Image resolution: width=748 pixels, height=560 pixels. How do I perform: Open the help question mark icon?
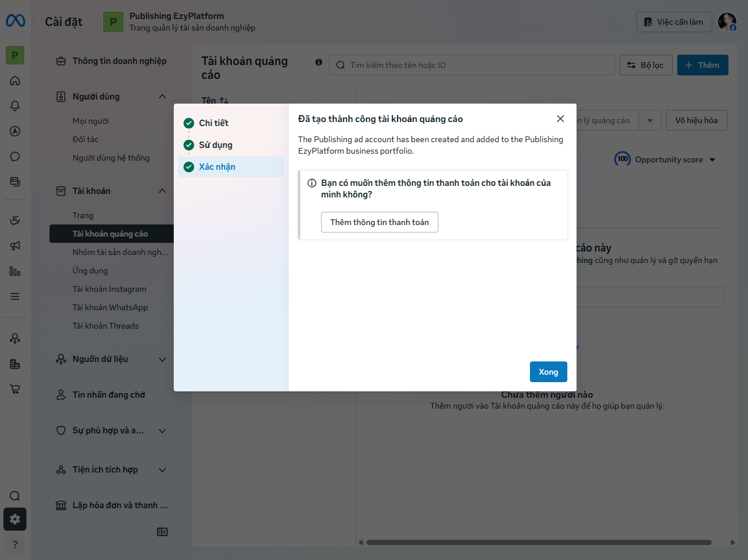(x=15, y=544)
